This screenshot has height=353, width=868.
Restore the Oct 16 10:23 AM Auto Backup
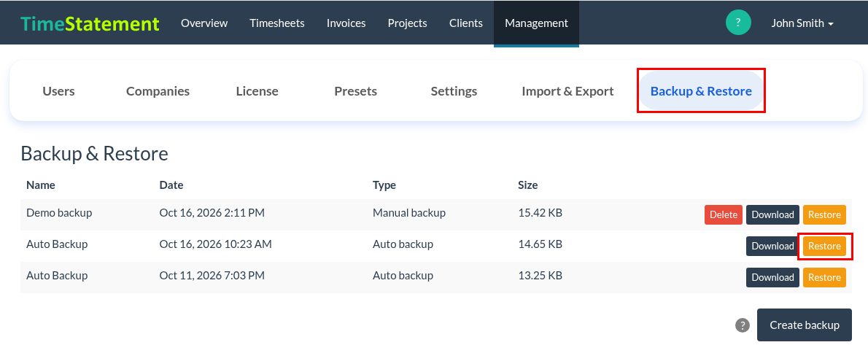pos(824,247)
